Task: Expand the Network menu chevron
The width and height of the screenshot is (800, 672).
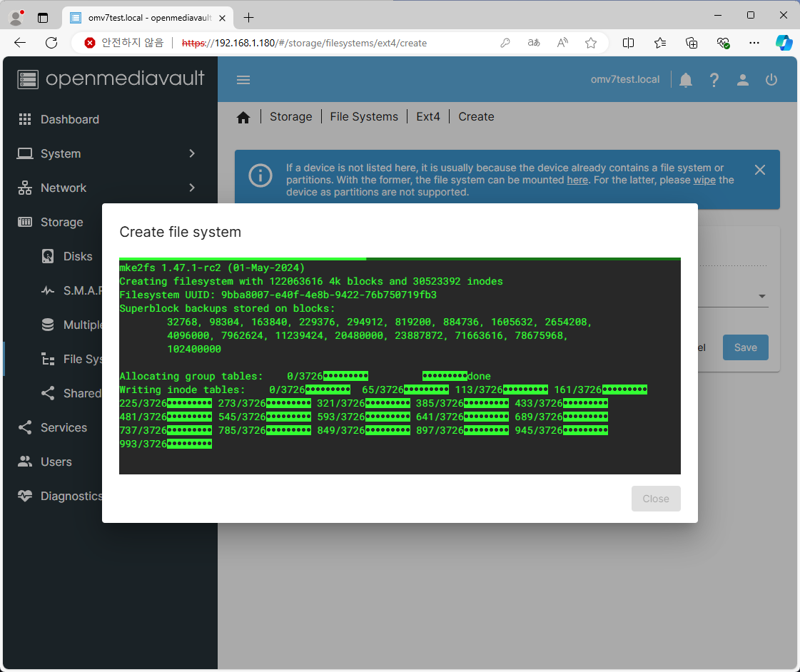Action: click(x=192, y=188)
